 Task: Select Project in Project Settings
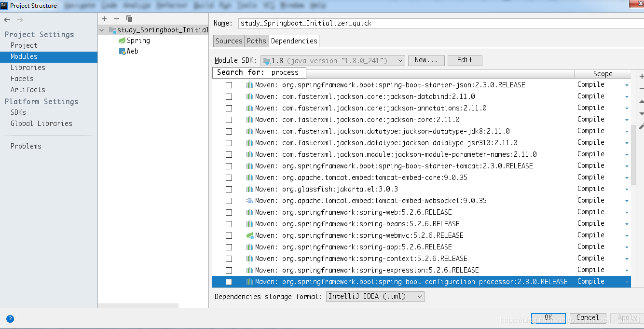[24, 45]
